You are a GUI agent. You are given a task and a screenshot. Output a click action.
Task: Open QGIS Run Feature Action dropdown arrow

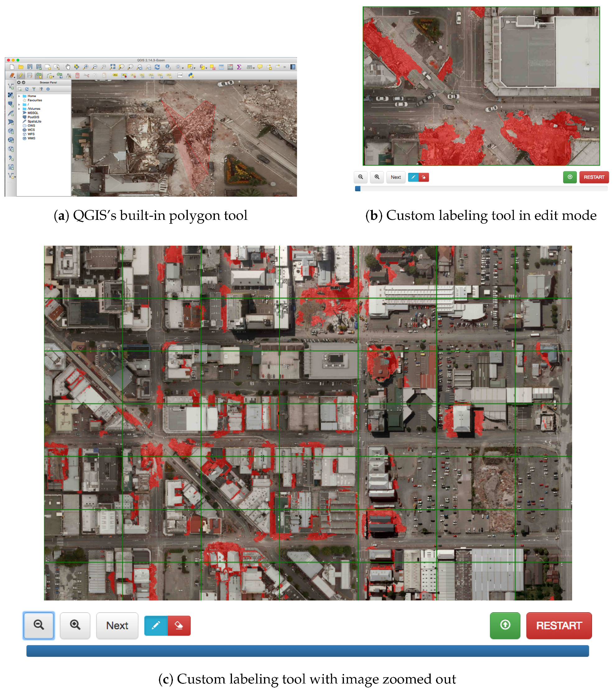183,68
